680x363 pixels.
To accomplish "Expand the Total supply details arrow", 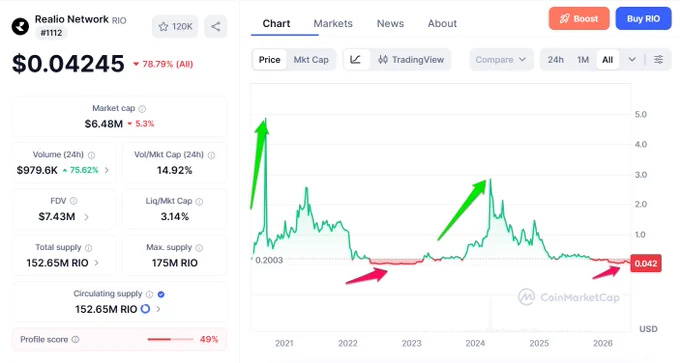I will pyautogui.click(x=96, y=263).
